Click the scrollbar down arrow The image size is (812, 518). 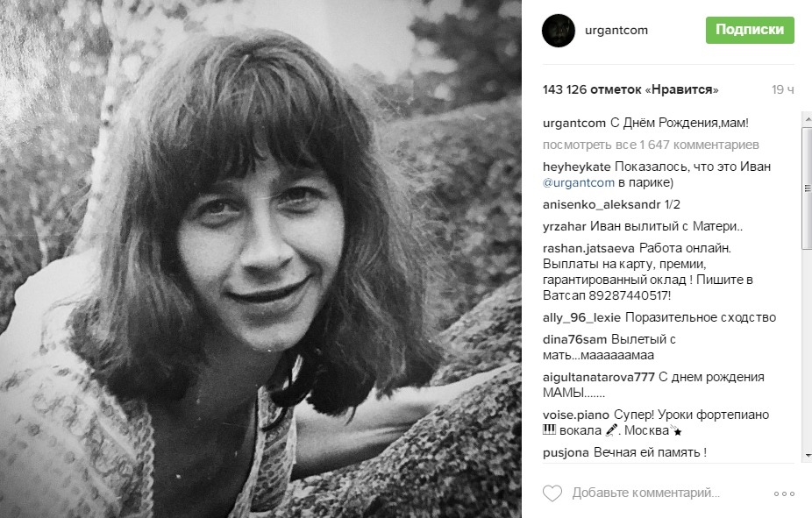[x=807, y=456]
